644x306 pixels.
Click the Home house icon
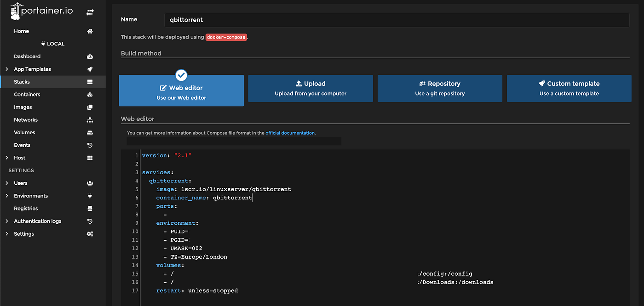point(90,31)
